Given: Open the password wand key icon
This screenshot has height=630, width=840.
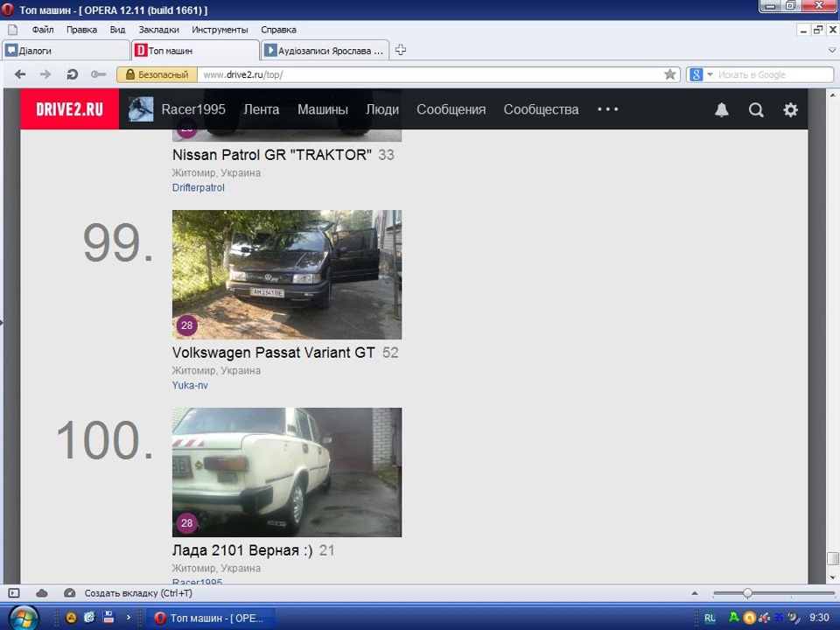Looking at the screenshot, I should pyautogui.click(x=98, y=74).
